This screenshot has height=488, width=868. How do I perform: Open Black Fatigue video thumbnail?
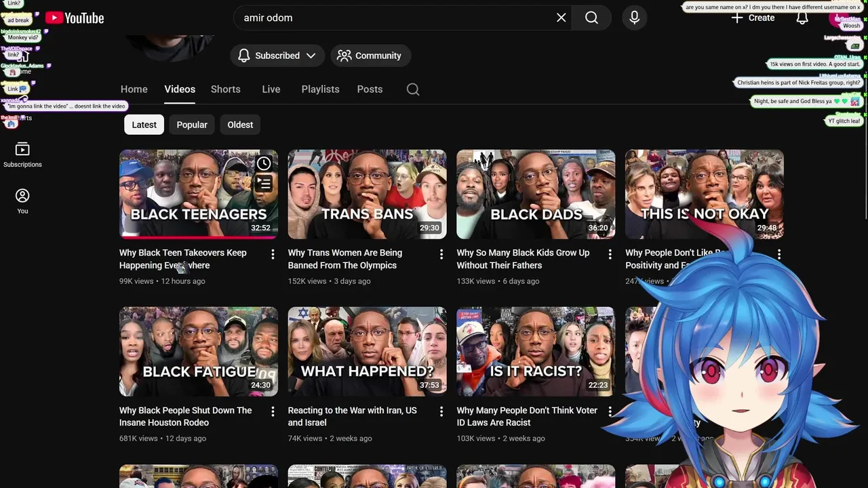199,352
